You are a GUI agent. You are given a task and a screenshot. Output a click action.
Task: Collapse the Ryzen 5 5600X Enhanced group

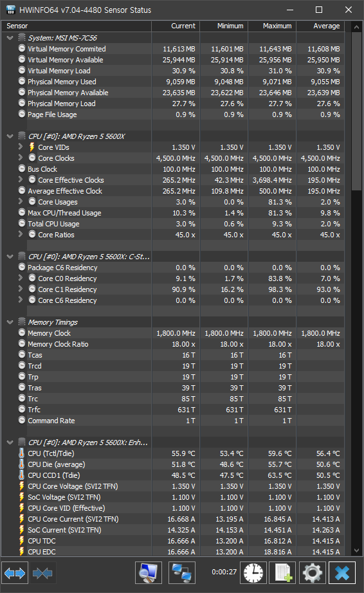10,442
